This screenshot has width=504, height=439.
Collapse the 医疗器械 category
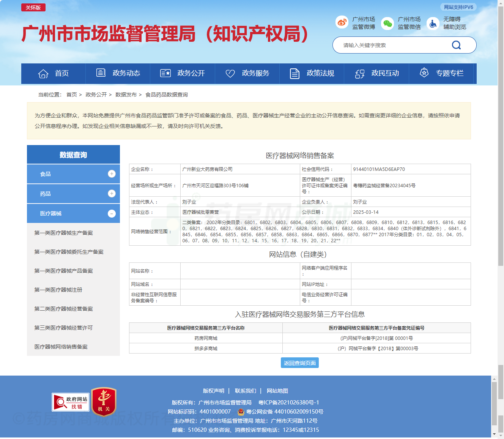[x=111, y=213]
